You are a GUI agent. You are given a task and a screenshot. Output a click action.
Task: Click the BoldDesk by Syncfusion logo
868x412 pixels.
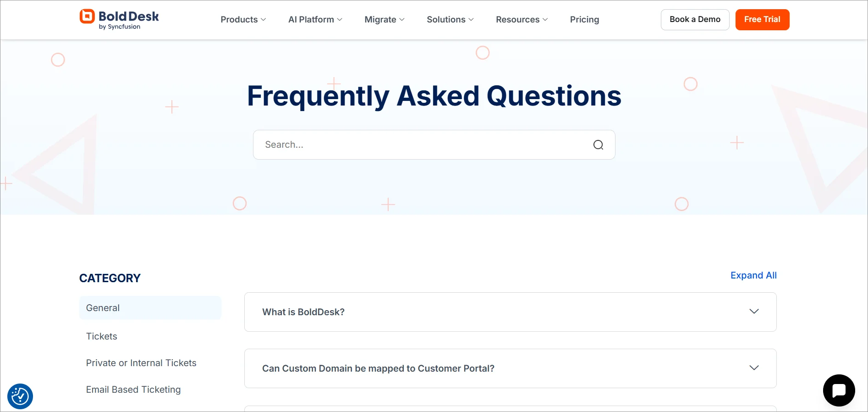[119, 20]
